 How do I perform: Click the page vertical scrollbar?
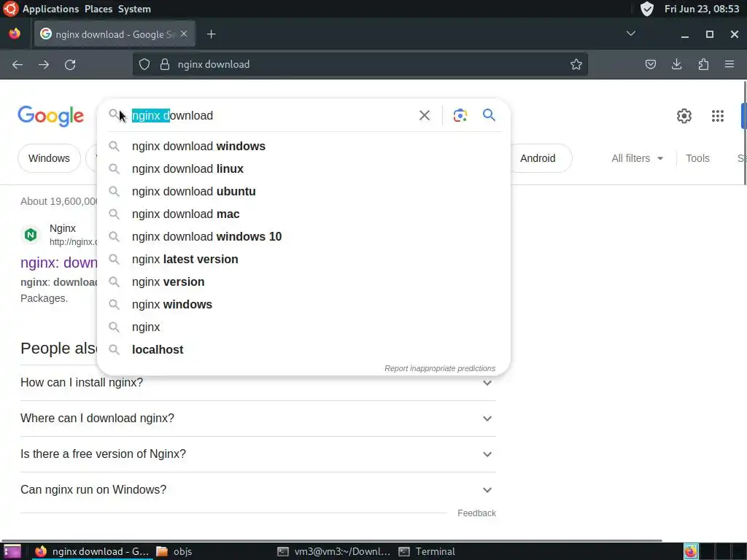(745, 133)
